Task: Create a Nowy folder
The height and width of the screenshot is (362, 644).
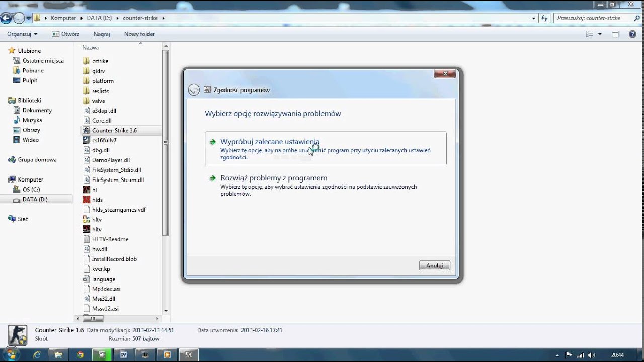Action: 139,34
